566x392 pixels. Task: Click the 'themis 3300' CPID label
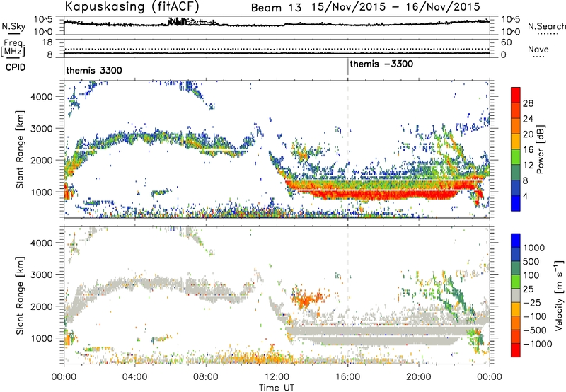[94, 70]
